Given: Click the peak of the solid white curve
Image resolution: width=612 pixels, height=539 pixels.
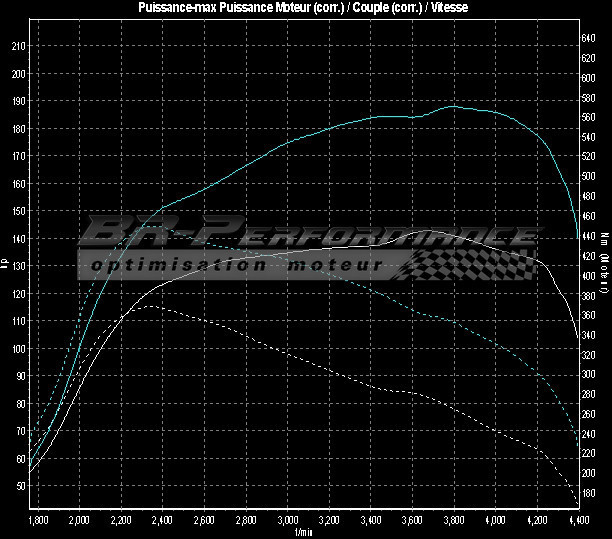Looking at the screenshot, I should pyautogui.click(x=412, y=231).
